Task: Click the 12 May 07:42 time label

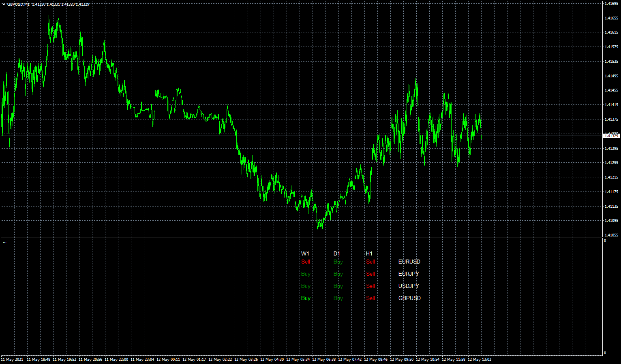Action: click(350, 359)
